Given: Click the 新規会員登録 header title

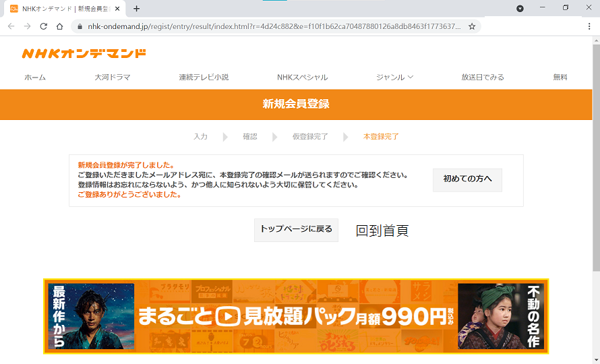Looking at the screenshot, I should pyautogui.click(x=296, y=104).
